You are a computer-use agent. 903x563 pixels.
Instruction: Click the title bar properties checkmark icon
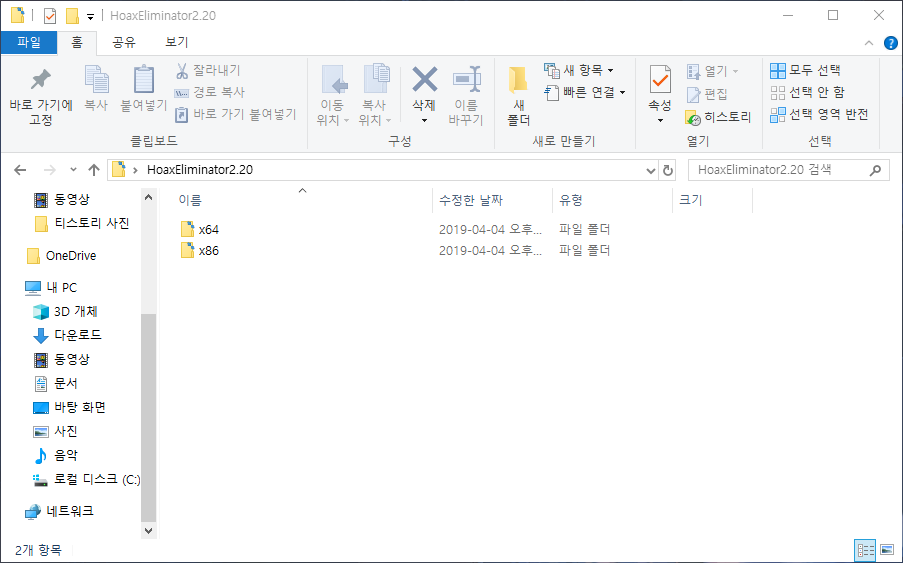(50, 16)
